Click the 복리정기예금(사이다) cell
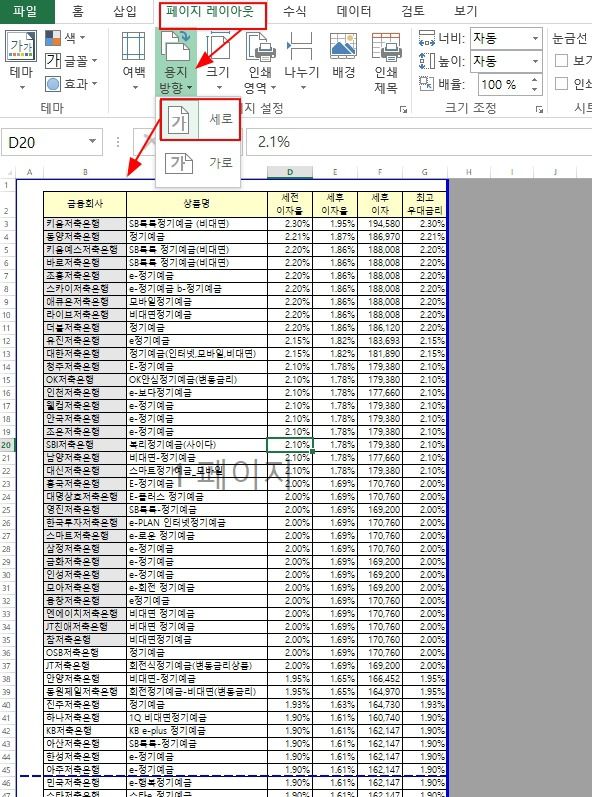Viewport: 592px width, 797px height. [197, 445]
